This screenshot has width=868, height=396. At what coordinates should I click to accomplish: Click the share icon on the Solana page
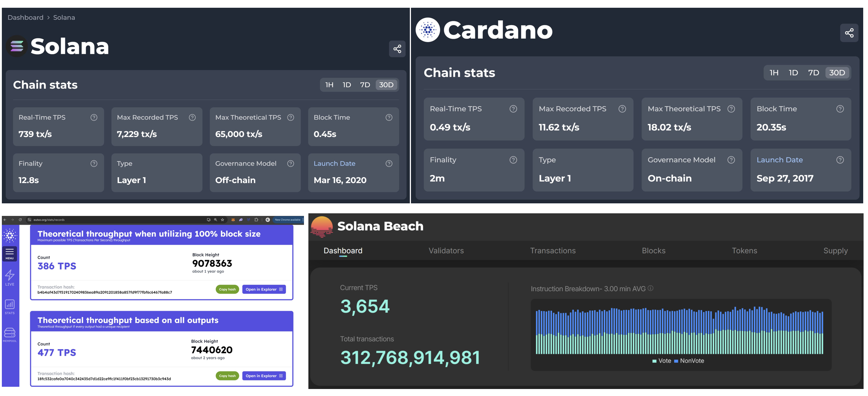(x=397, y=49)
